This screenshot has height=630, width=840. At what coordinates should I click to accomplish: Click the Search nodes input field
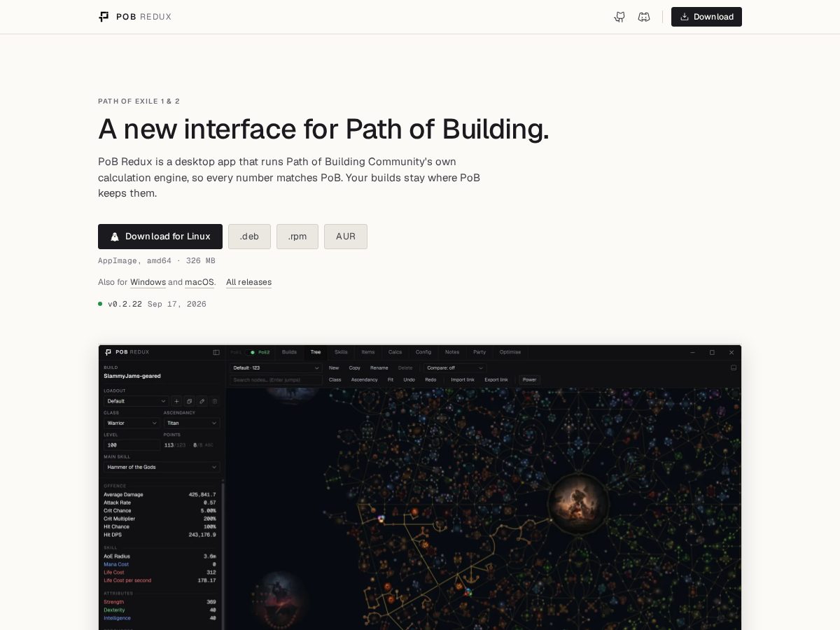[276, 380]
